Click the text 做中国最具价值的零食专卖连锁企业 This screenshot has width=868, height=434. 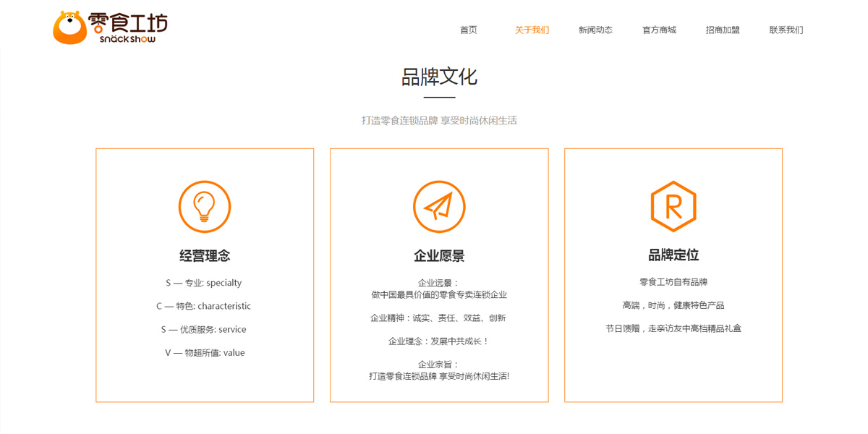tap(439, 294)
